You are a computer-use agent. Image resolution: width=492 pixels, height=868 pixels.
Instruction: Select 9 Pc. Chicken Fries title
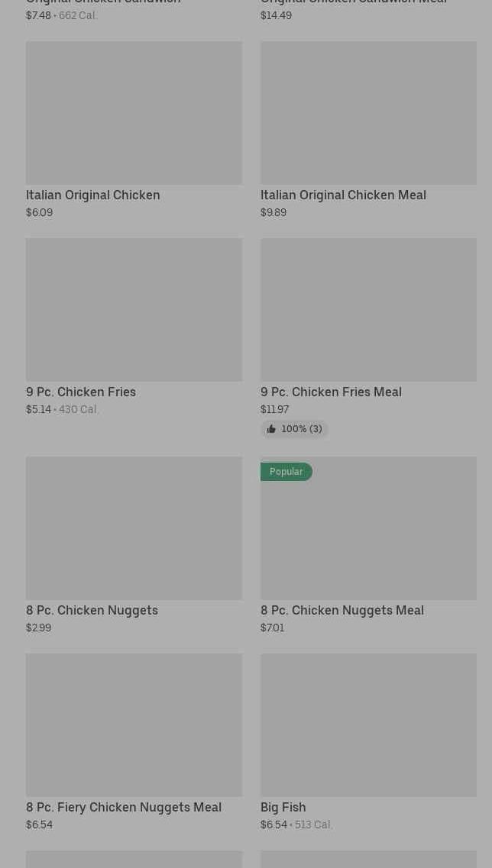[x=81, y=392]
